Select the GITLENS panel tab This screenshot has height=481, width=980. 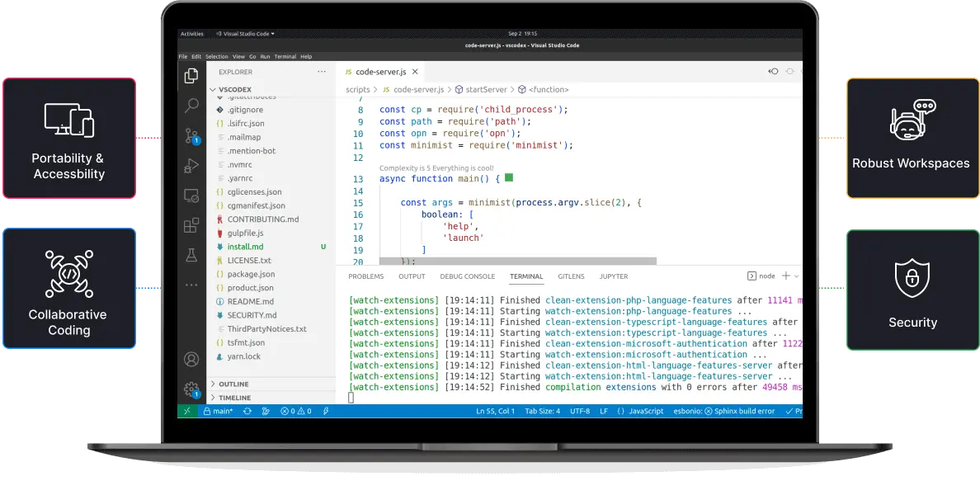click(570, 276)
